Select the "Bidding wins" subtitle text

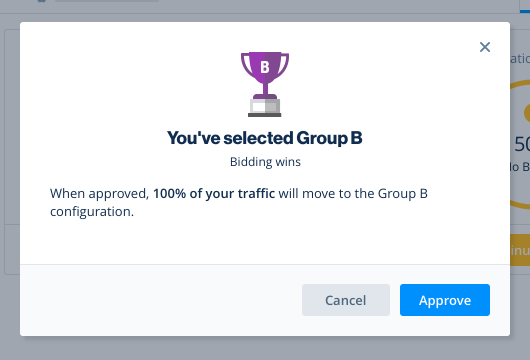click(x=265, y=162)
